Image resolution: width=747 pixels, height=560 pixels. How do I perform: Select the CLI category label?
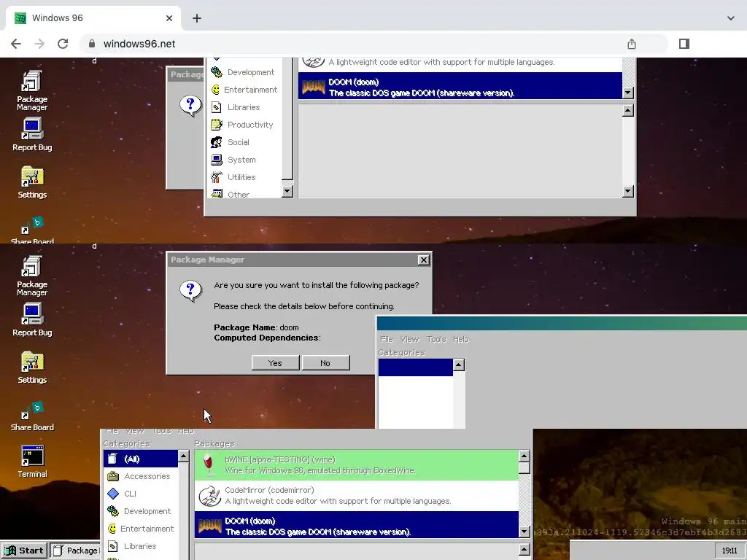click(130, 494)
